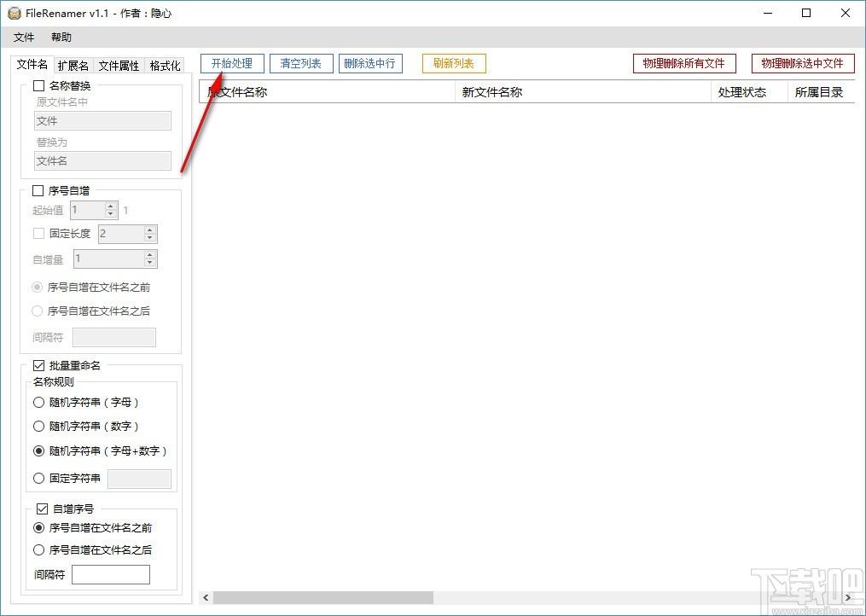Image resolution: width=866 pixels, height=616 pixels.
Task: Click the 固定字符串 text field
Action: pyautogui.click(x=139, y=479)
